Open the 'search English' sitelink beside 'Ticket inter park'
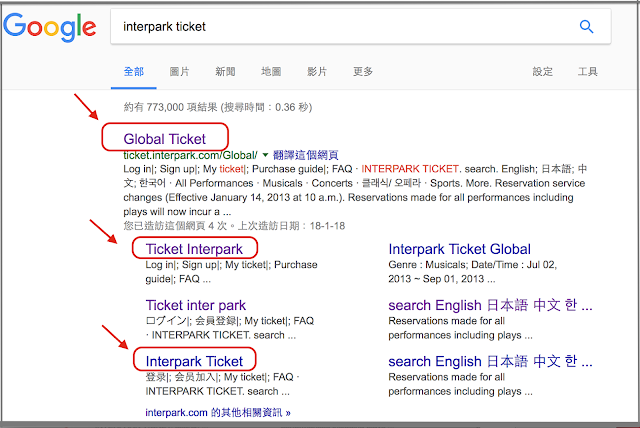Image resolution: width=640 pixels, height=428 pixels. (x=490, y=305)
